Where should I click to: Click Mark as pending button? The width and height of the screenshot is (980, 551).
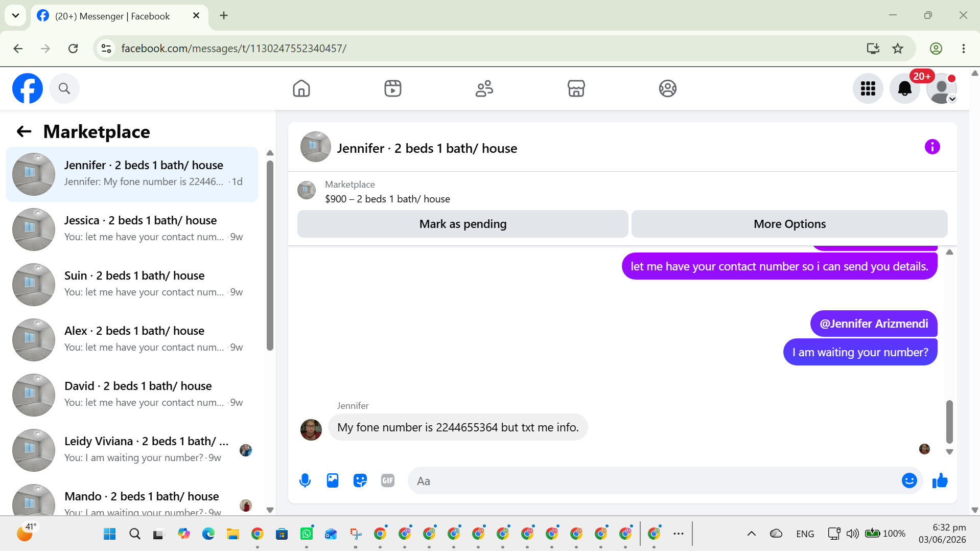[x=463, y=224]
